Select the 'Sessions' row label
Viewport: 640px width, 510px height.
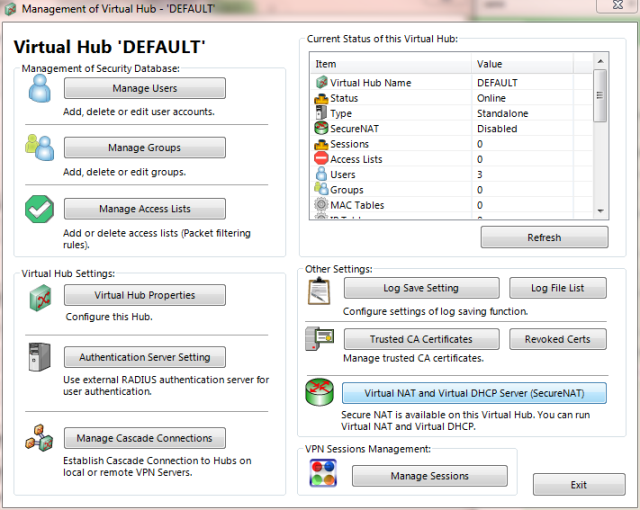click(349, 144)
